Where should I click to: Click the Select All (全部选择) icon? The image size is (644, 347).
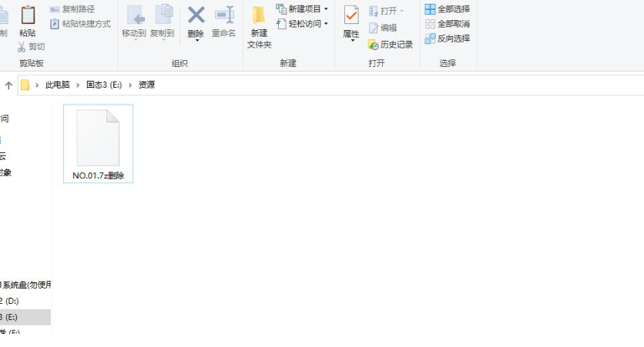point(430,9)
